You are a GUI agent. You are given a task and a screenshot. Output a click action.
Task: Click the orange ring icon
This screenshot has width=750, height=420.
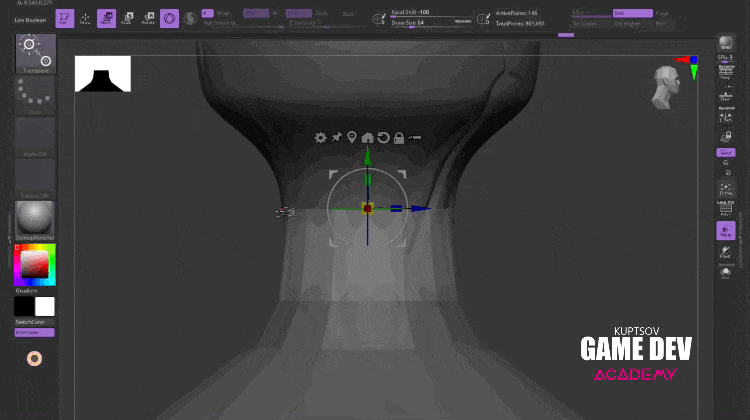(x=34, y=358)
